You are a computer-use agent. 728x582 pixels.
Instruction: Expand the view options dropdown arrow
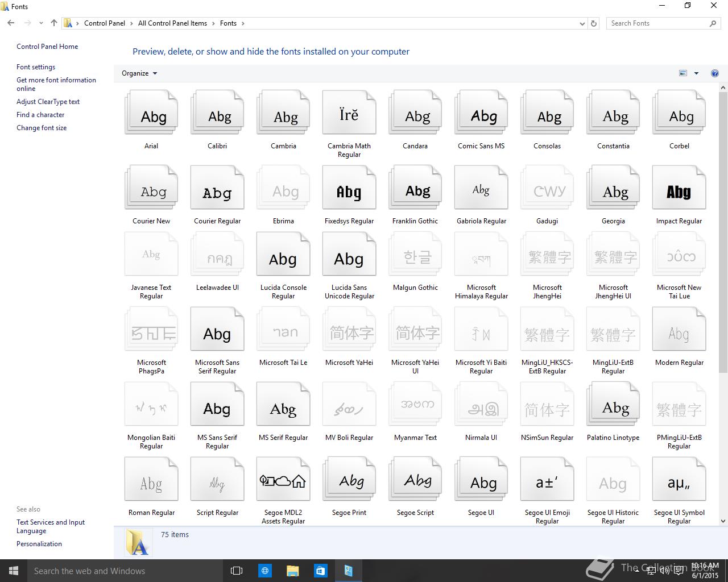point(696,73)
